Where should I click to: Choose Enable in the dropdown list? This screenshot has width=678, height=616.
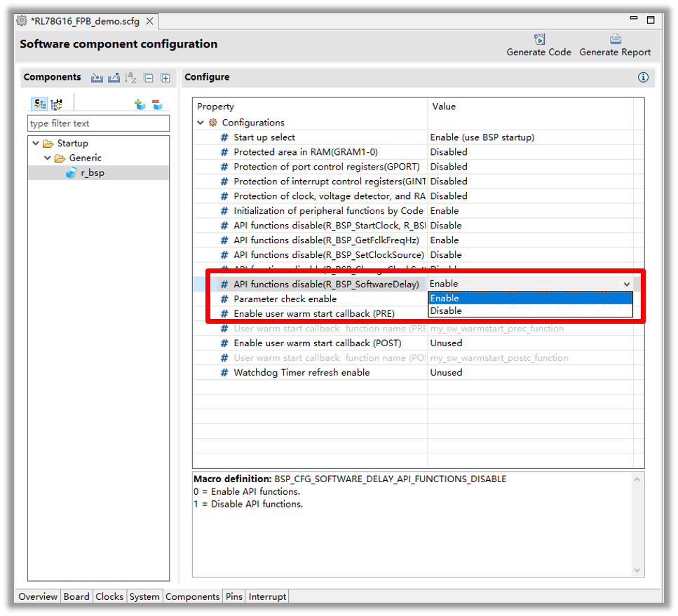pyautogui.click(x=530, y=299)
